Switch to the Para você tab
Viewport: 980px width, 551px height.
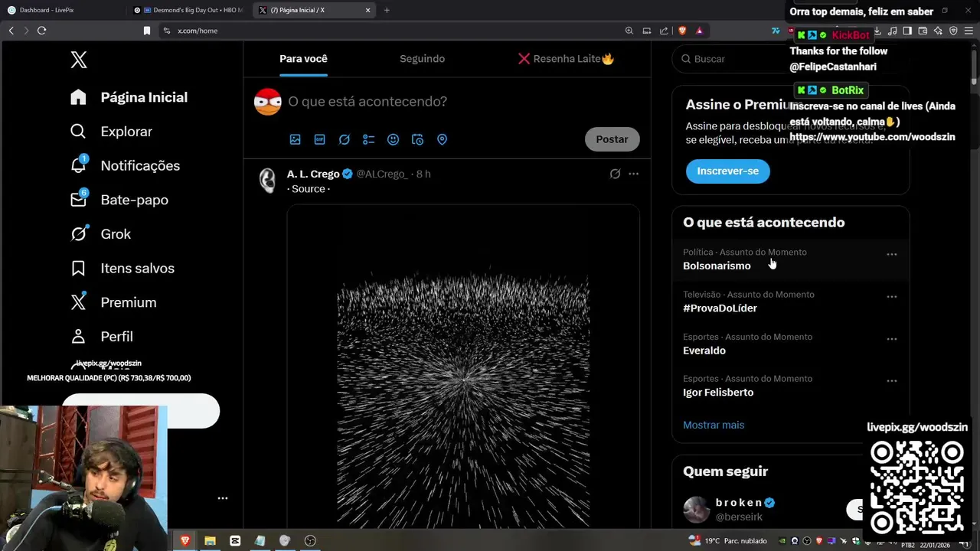[303, 59]
